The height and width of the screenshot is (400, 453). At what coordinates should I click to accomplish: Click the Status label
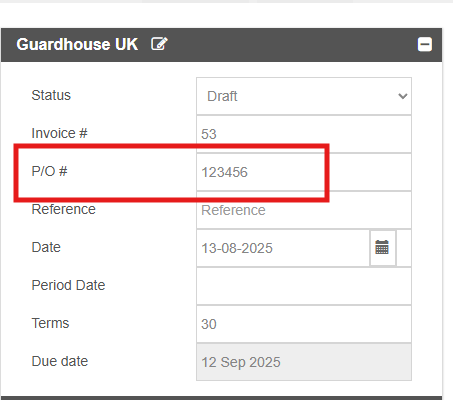coord(51,95)
